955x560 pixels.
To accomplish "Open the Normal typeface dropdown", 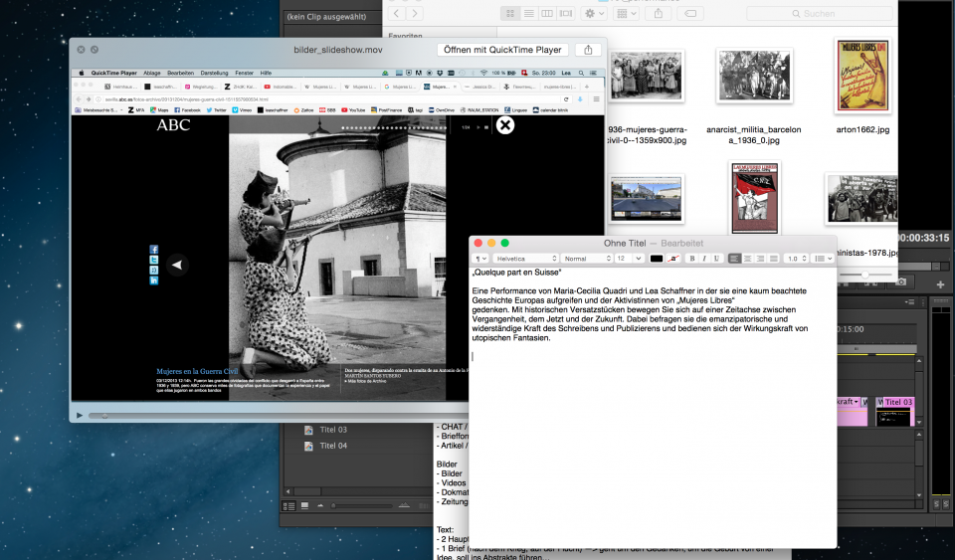I will click(x=587, y=259).
